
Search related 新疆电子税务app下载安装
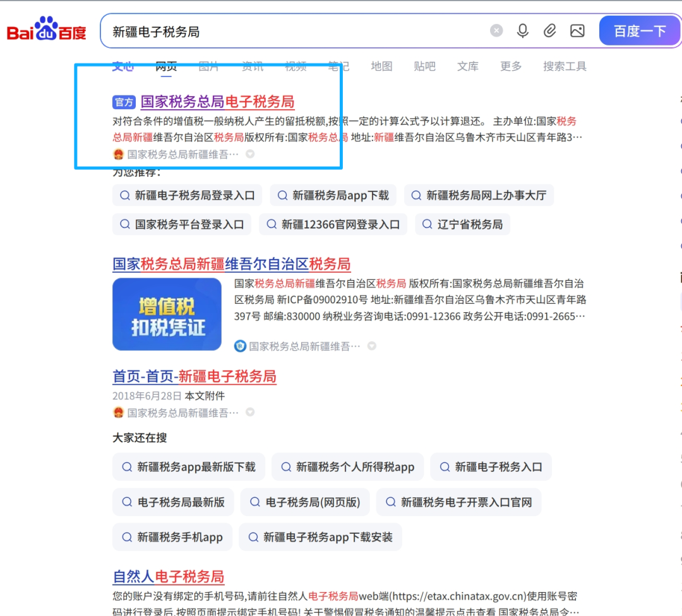pos(320,537)
